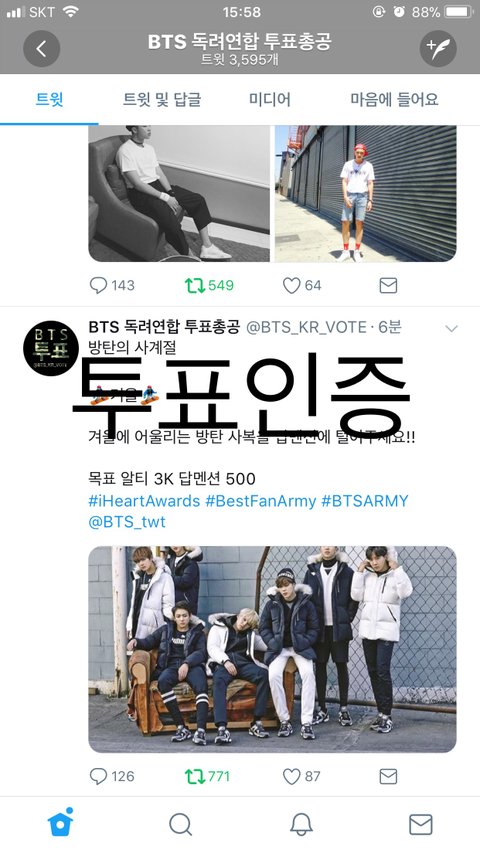This screenshot has height=853, width=480.
Task: Go to Home timeline in bottom bar
Action: pos(60,823)
